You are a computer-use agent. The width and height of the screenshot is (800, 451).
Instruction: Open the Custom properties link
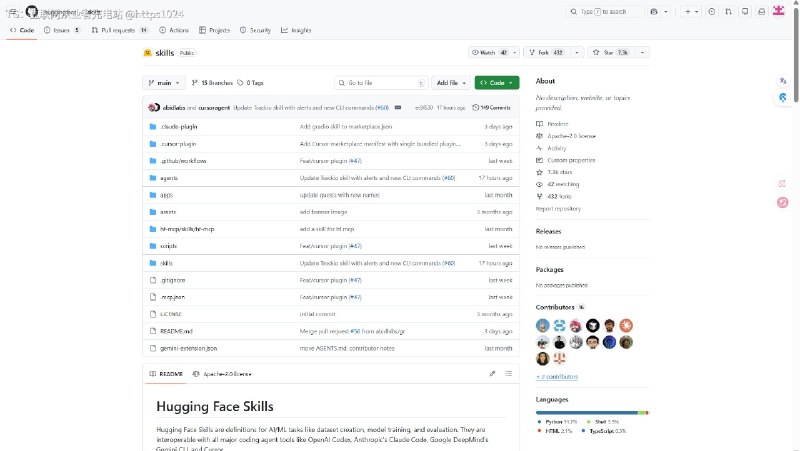point(566,160)
